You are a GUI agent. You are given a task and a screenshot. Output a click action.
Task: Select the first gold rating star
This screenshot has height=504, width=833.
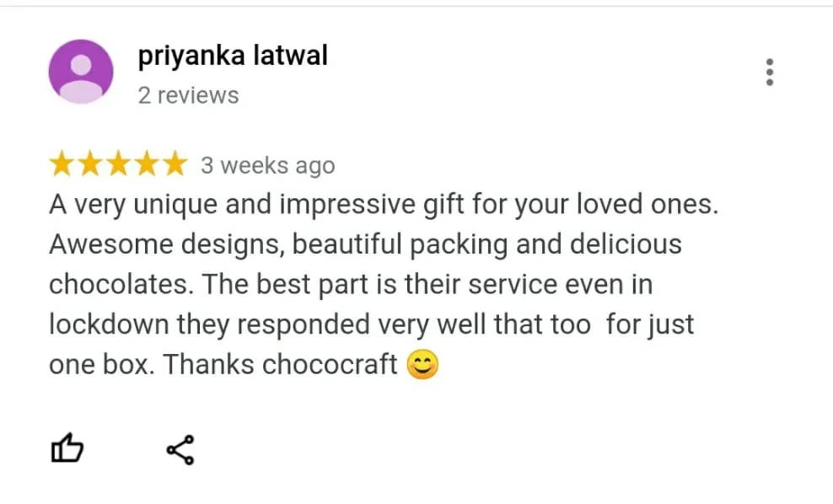coord(62,164)
